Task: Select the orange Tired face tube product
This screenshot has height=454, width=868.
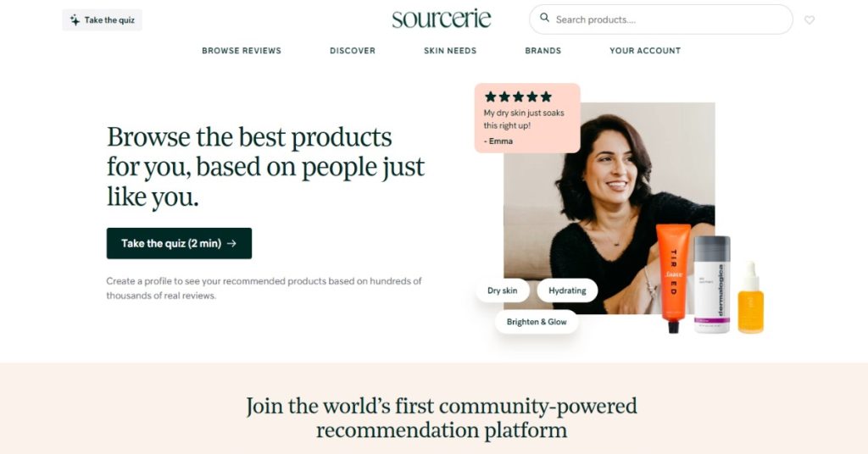Action: 673,278
